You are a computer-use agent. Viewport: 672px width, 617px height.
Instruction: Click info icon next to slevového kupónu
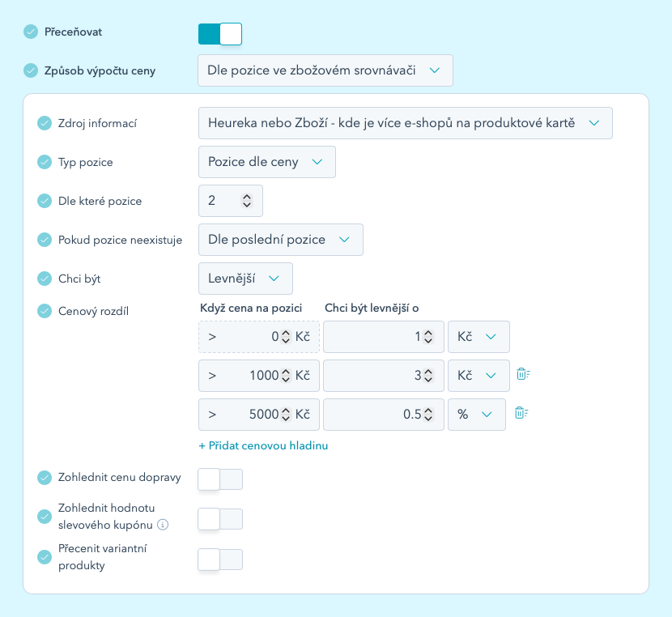163,525
